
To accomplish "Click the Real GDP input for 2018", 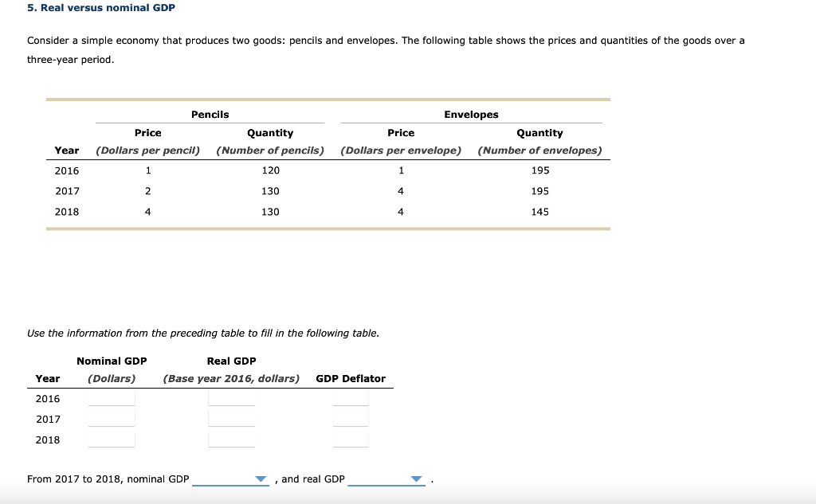I will click(x=231, y=438).
